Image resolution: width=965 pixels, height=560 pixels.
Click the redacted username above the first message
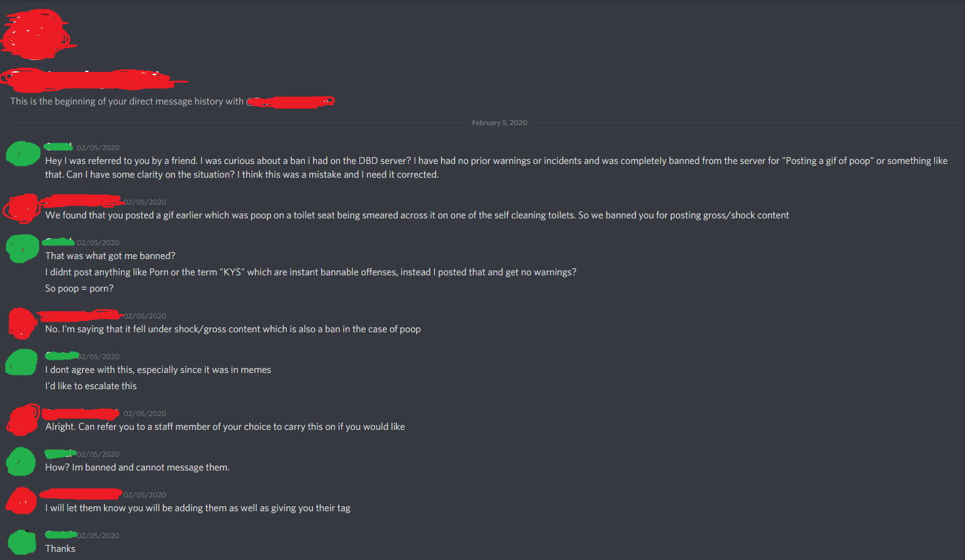[x=58, y=146]
